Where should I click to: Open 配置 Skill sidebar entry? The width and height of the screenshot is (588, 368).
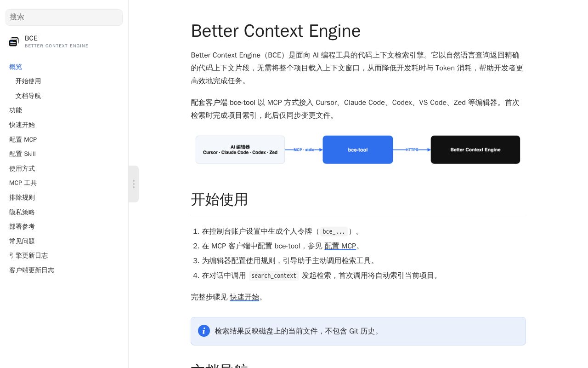pos(23,154)
